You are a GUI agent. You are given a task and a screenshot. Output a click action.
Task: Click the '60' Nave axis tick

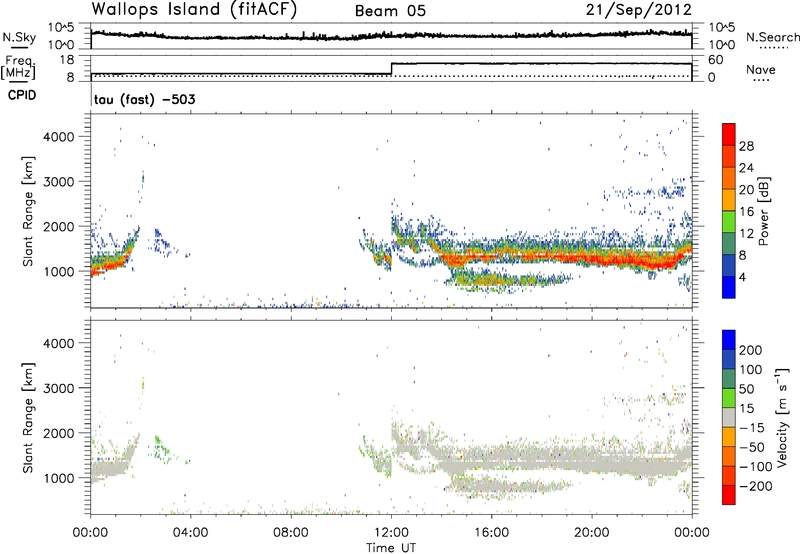[716, 60]
